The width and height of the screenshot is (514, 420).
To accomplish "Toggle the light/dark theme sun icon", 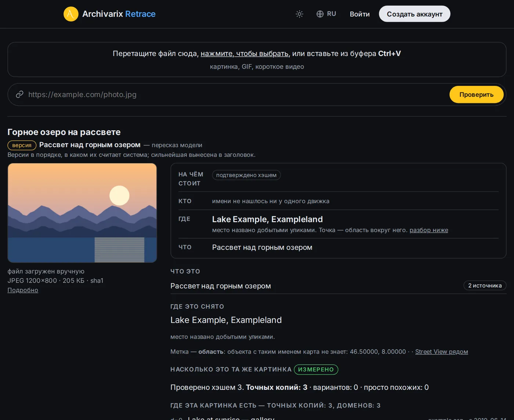I will tap(300, 14).
